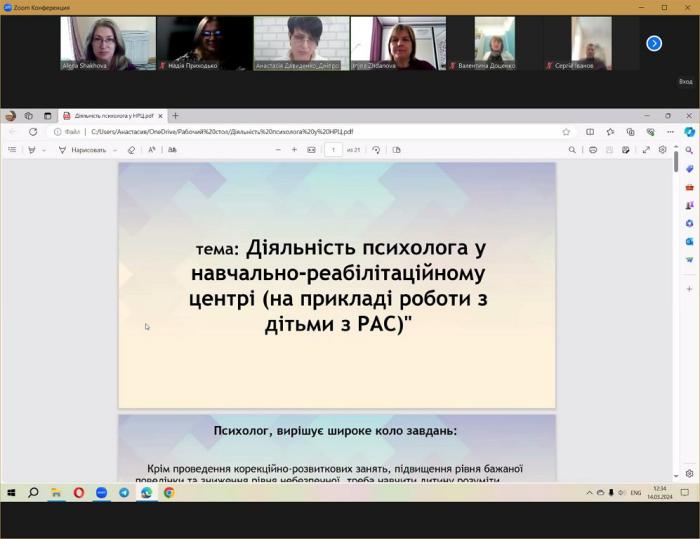Close the Діяльність психолога PDF tab

(160, 116)
